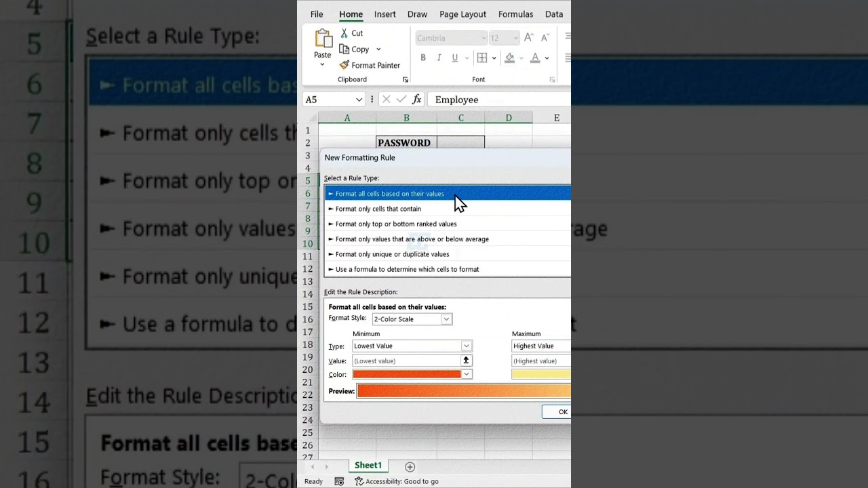This screenshot has width=868, height=488.
Task: Click the Fill Color paint bucket
Action: coord(510,58)
